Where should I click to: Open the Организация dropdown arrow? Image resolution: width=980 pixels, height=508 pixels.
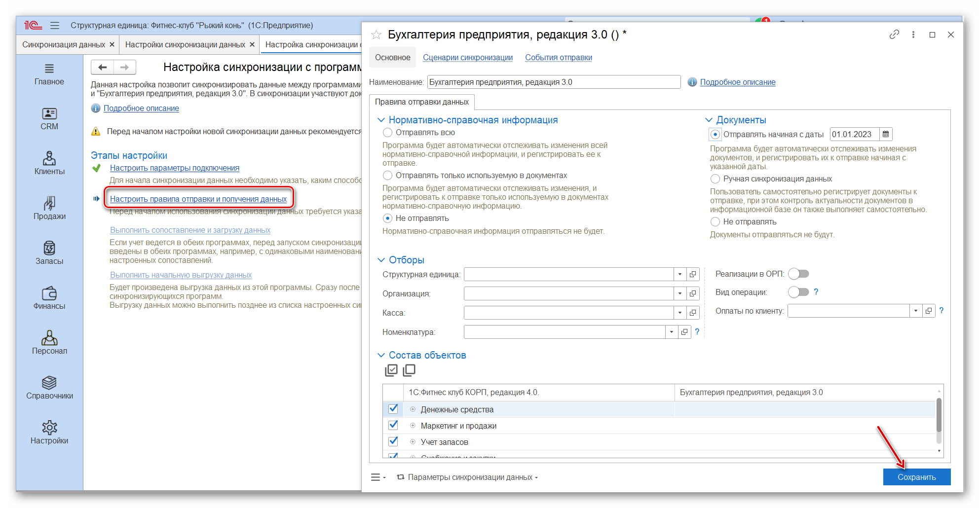[680, 293]
